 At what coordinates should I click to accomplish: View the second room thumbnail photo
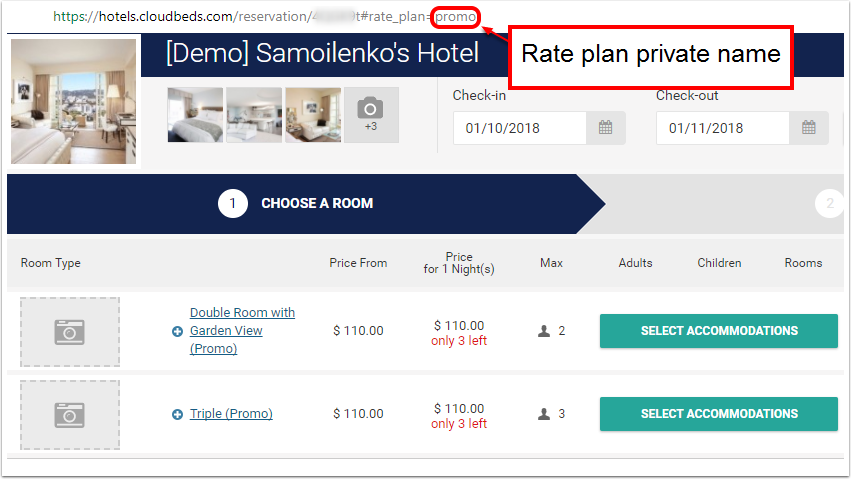coord(254,115)
